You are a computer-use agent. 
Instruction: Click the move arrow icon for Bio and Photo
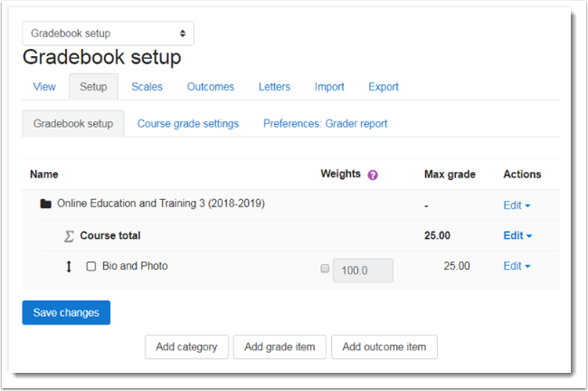(69, 266)
